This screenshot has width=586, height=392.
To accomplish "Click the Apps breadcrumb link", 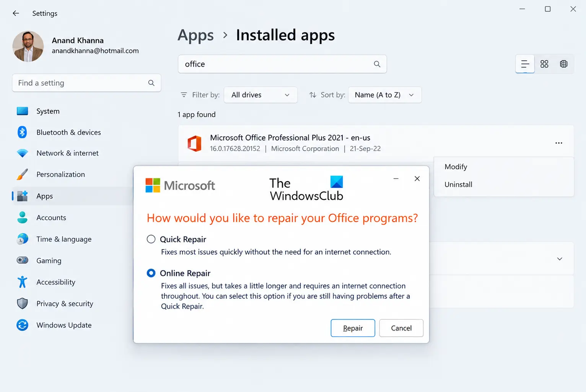I will pos(195,36).
